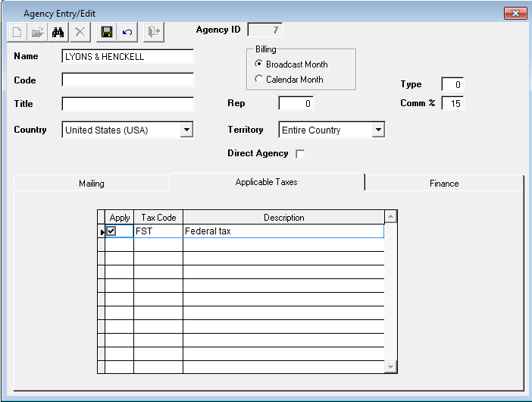Screen dimensions: 532x402
Task: Click the Comm % input field
Action: tap(452, 103)
